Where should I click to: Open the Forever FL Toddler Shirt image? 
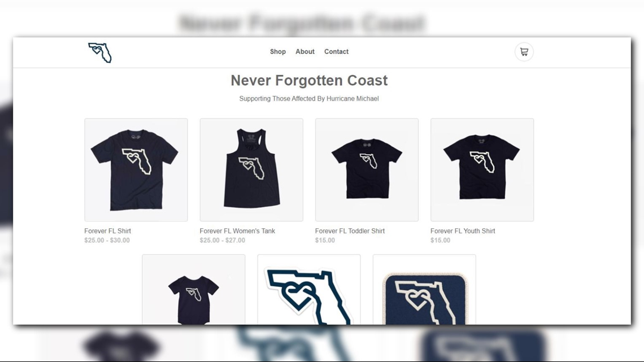click(367, 170)
